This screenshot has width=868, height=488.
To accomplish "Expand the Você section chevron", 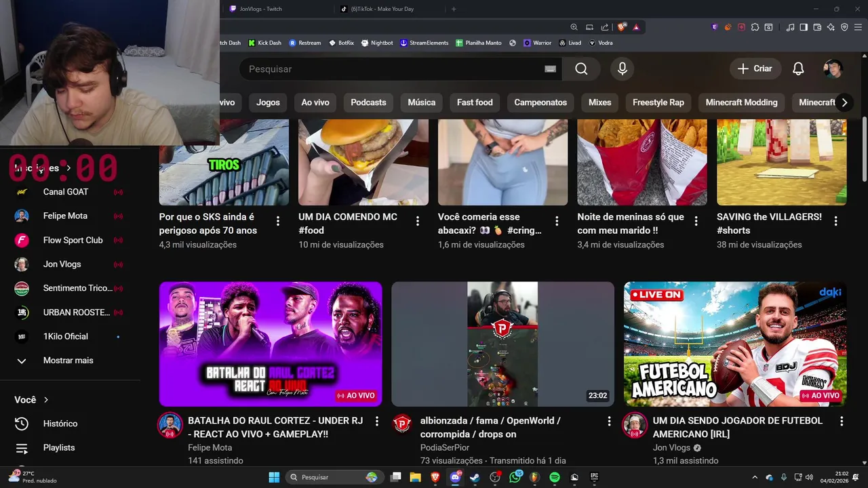I will click(x=46, y=400).
